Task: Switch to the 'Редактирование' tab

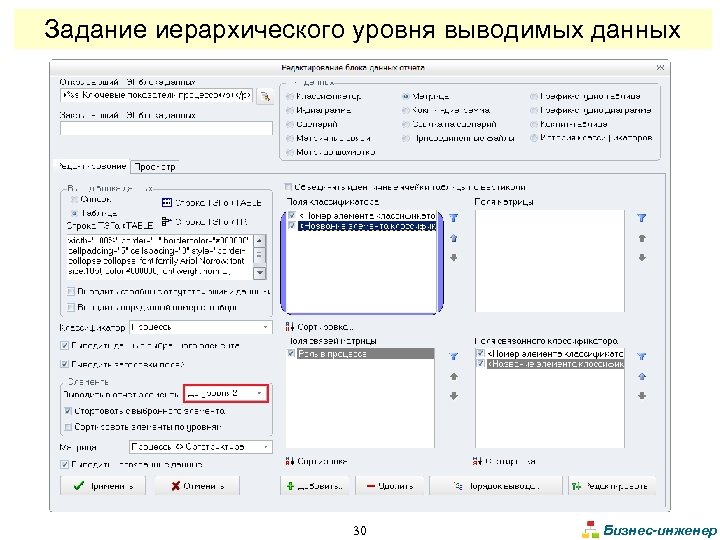Action: (x=92, y=166)
